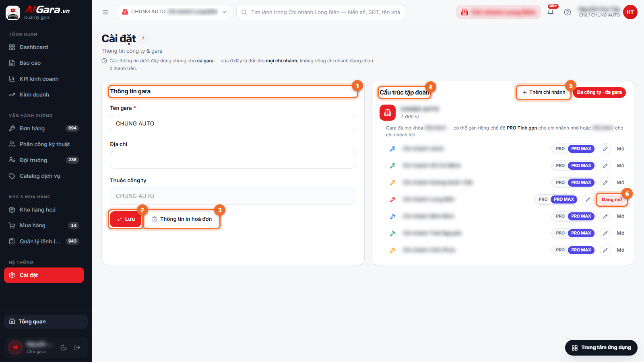Image resolution: width=644 pixels, height=362 pixels.
Task: Click the red branch building button in header
Action: (x=498, y=12)
